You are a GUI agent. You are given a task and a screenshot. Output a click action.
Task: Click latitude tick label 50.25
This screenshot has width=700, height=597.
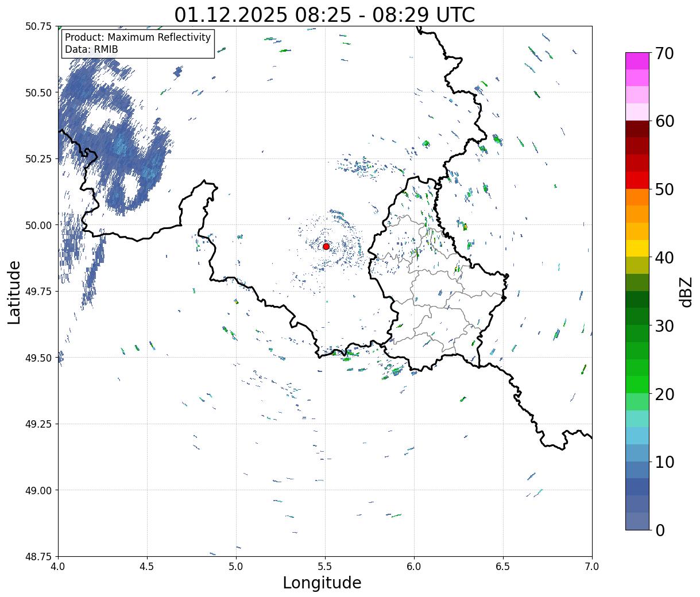[38, 159]
